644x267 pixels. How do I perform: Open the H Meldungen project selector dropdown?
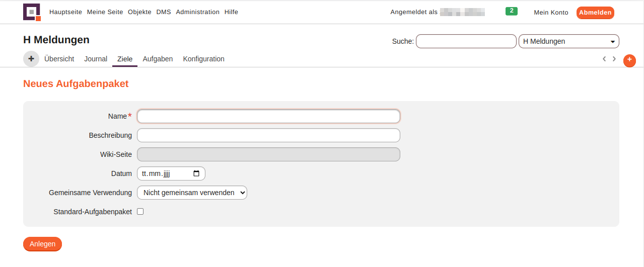tap(568, 41)
